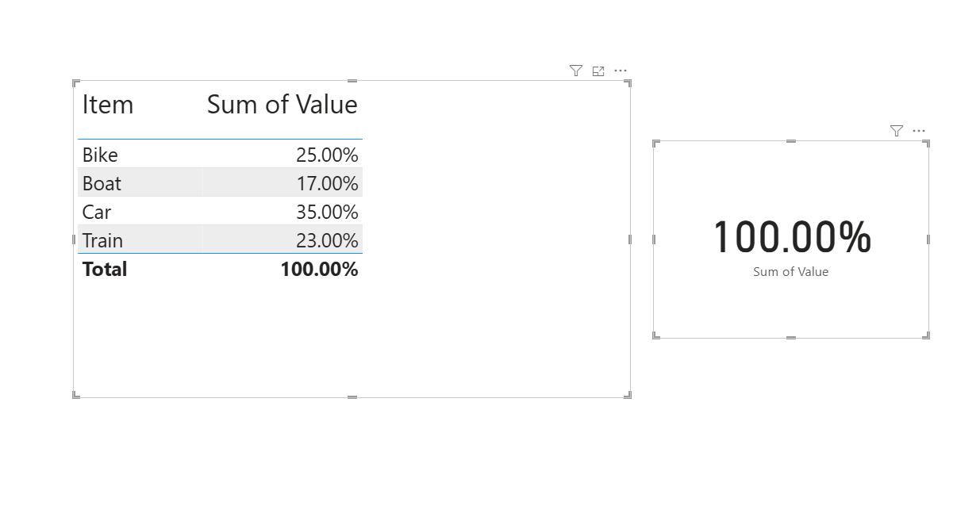Open more options for the card visual

pos(919,131)
